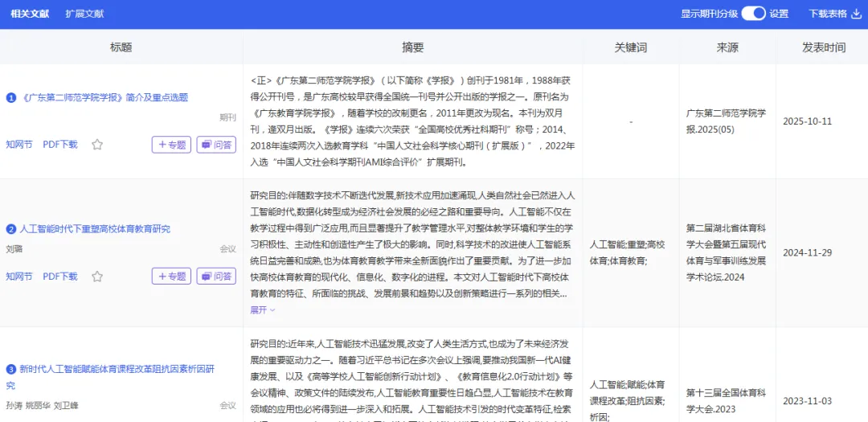Click the 关键词 column header
This screenshot has width=868, height=422.
631,47
